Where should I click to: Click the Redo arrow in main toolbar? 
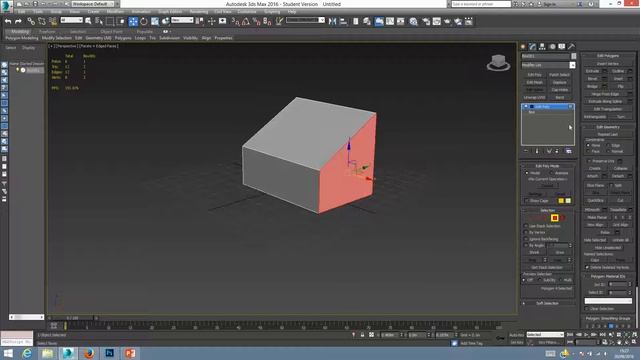pyautogui.click(x=18, y=21)
